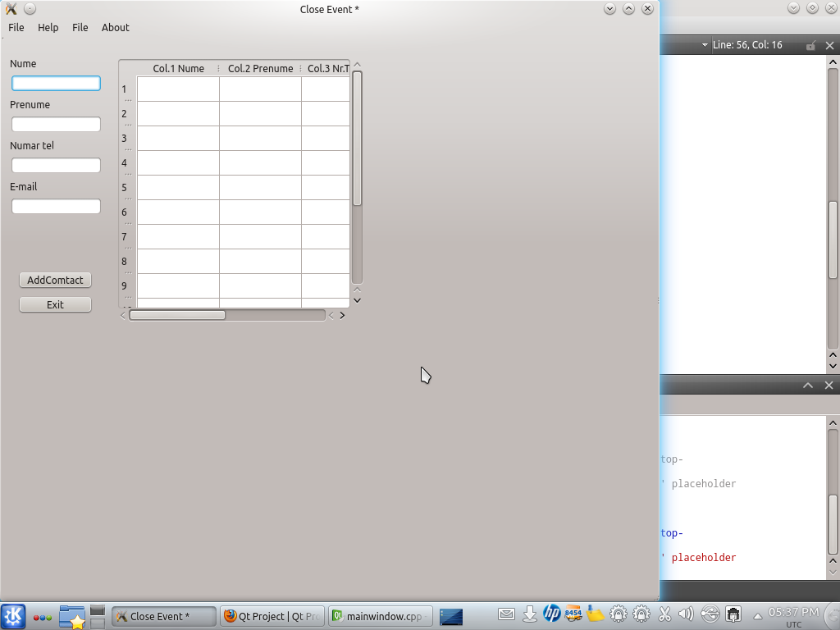Open the About menu
840x630 pixels.
pyautogui.click(x=115, y=27)
